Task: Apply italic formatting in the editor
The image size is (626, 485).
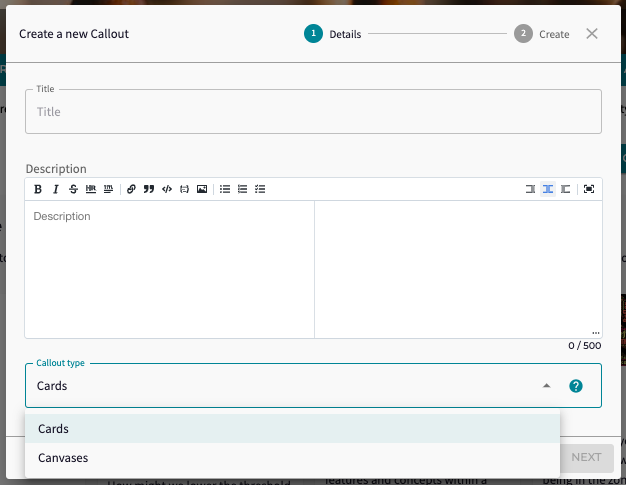Action: [x=56, y=189]
